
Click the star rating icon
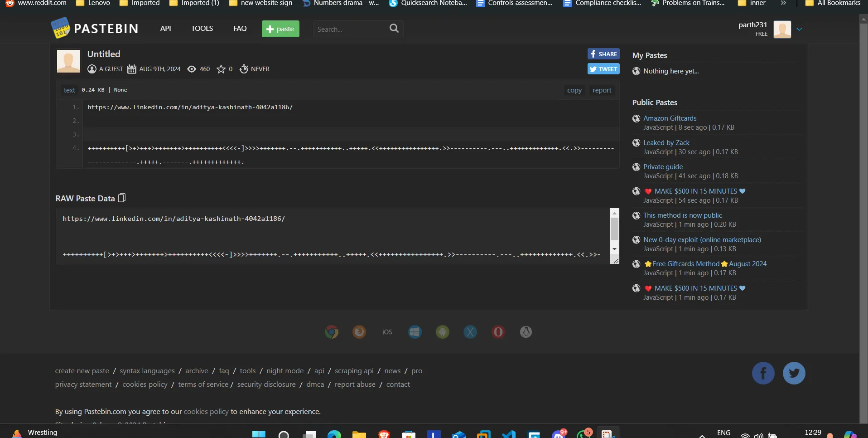click(221, 69)
